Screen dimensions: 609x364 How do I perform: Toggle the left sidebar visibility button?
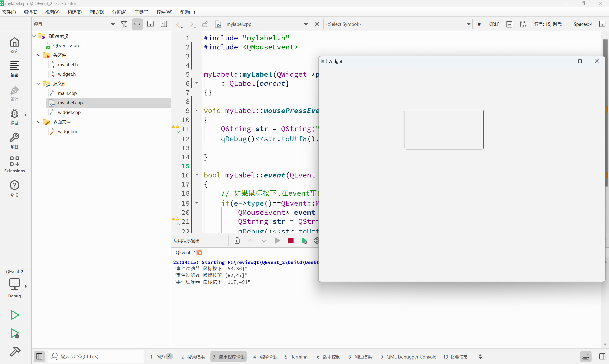[x=39, y=356]
